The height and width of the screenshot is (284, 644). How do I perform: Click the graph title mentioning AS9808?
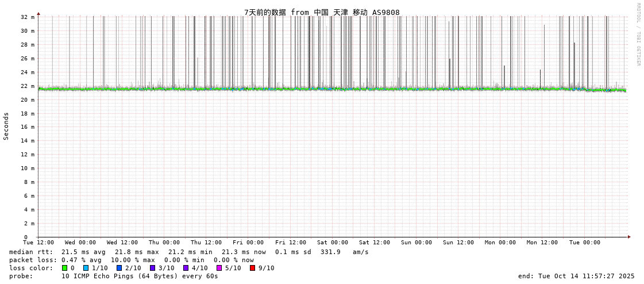coord(322,12)
